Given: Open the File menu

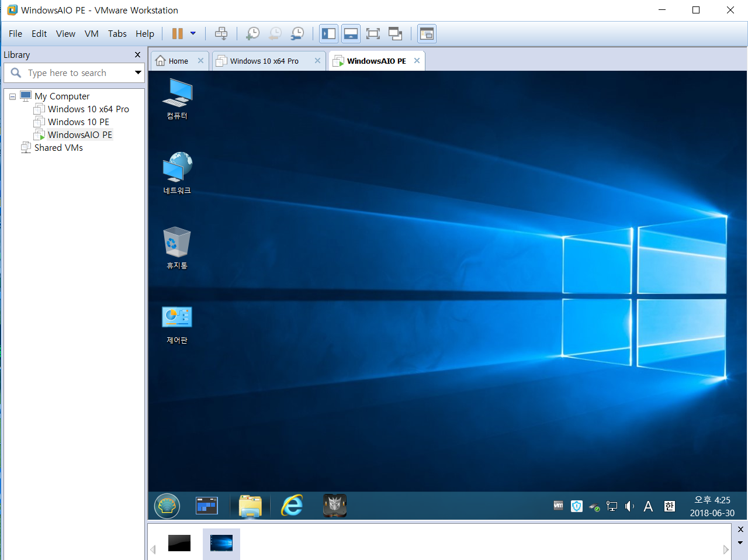Looking at the screenshot, I should click(16, 34).
